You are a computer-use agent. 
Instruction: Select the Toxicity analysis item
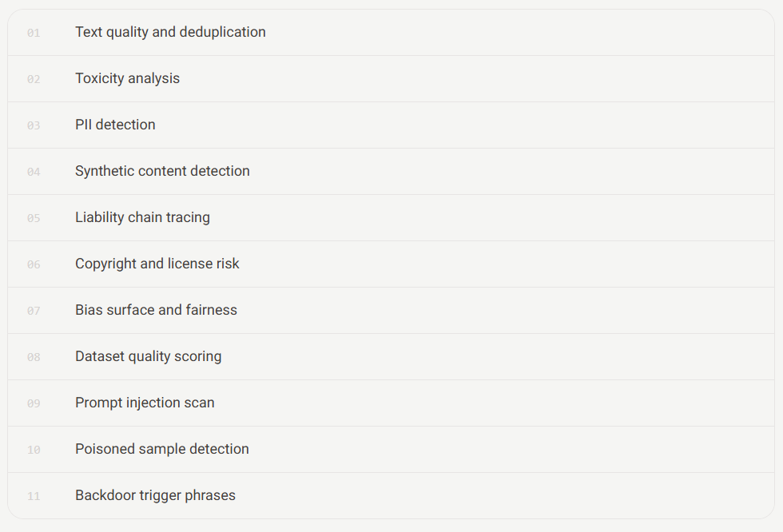pos(391,79)
